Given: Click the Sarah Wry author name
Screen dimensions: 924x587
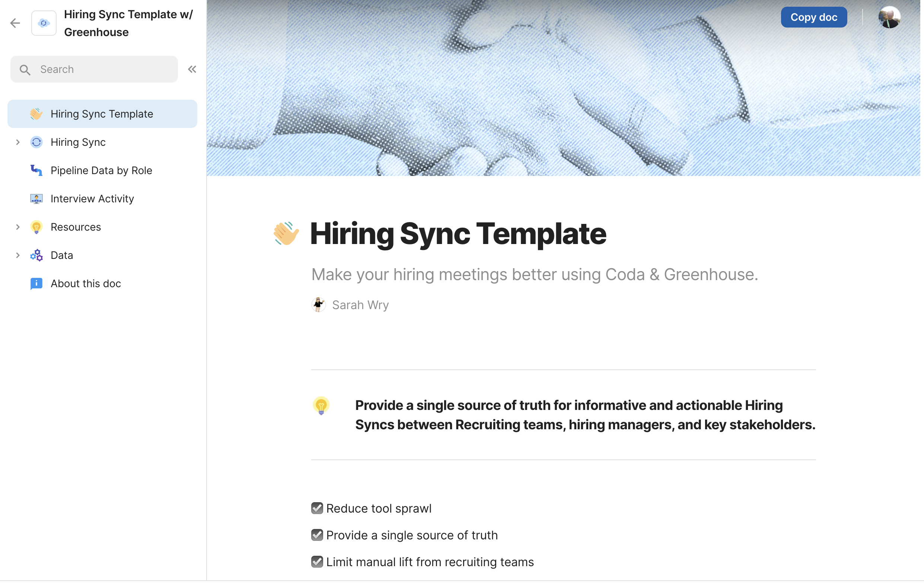Looking at the screenshot, I should coord(360,305).
